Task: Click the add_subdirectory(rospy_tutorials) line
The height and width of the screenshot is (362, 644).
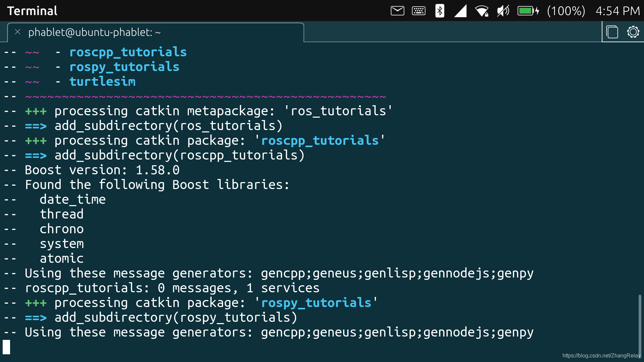Action: click(x=176, y=317)
